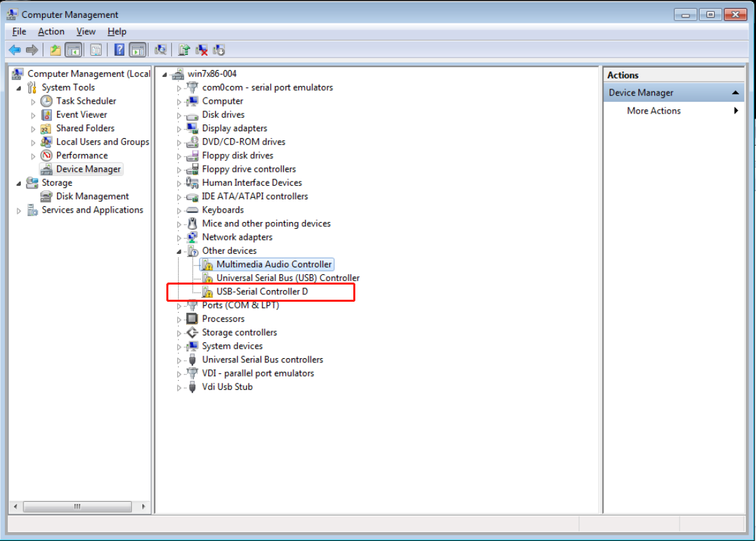The image size is (756, 541).
Task: Click the Disk Management icon
Action: [x=46, y=196]
